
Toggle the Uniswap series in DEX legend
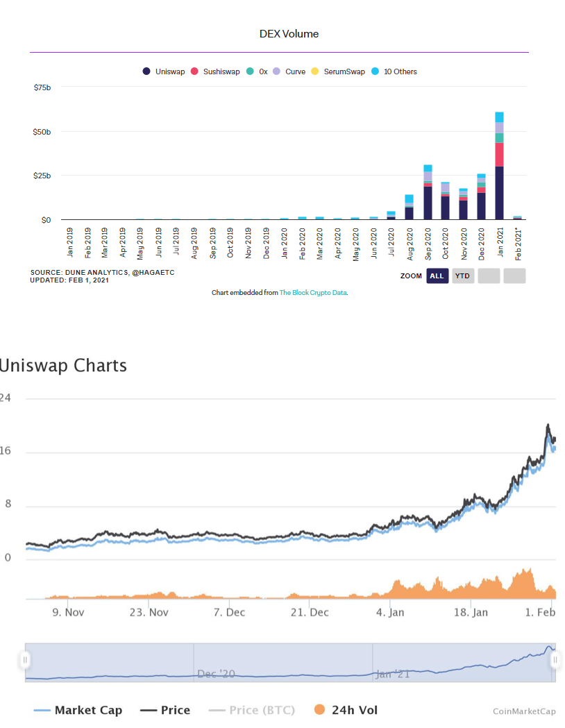pos(164,71)
